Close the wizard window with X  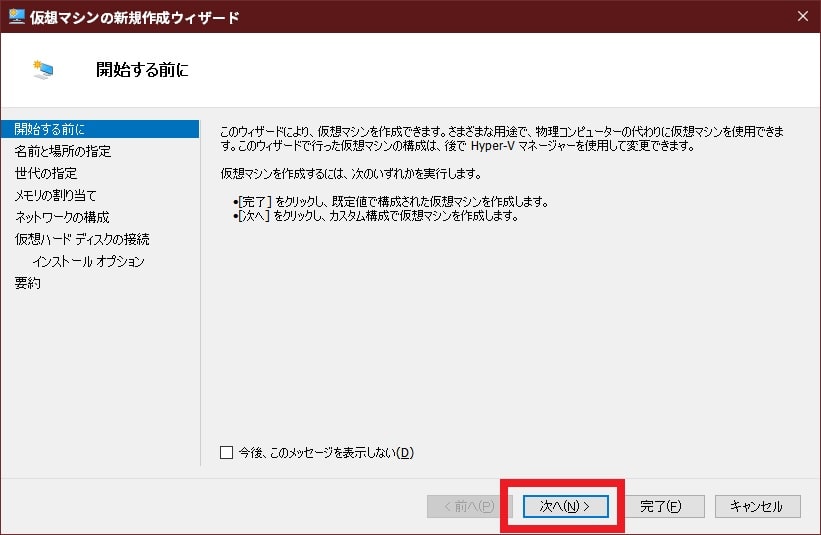803,16
